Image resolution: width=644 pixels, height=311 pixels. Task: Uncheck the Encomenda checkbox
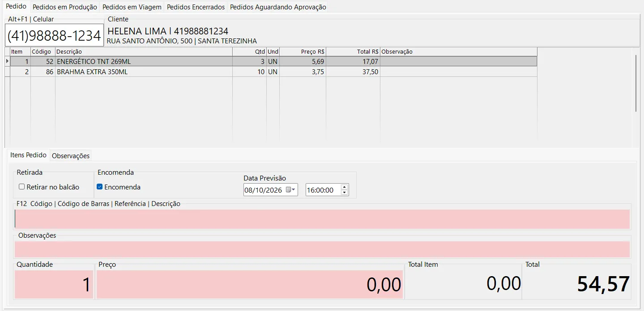tap(100, 187)
